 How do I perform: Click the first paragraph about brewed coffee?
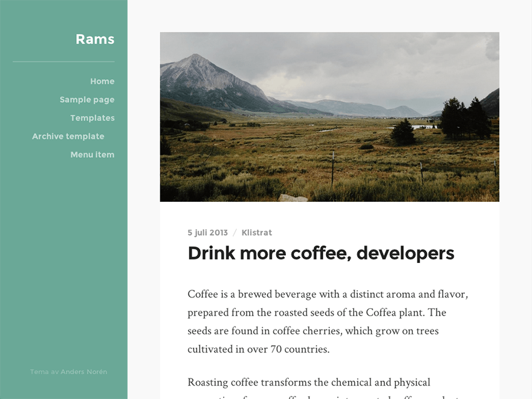pos(327,321)
